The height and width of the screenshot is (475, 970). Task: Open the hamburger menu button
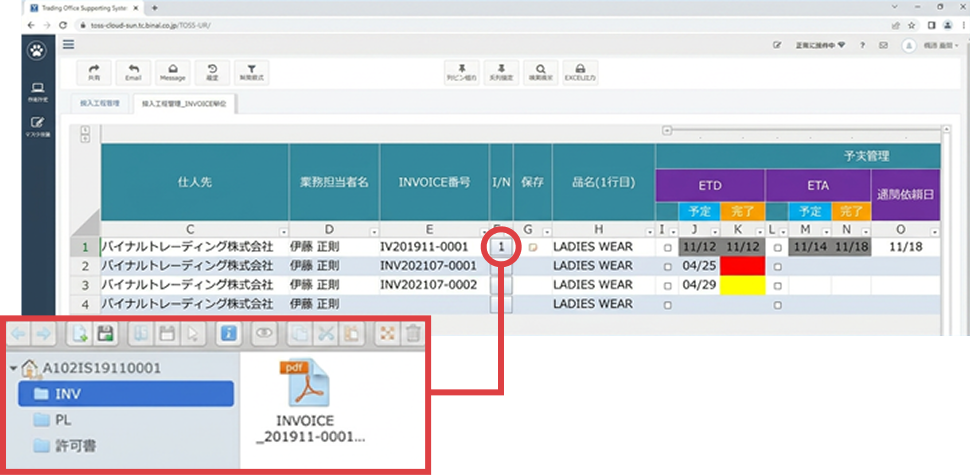tap(69, 45)
